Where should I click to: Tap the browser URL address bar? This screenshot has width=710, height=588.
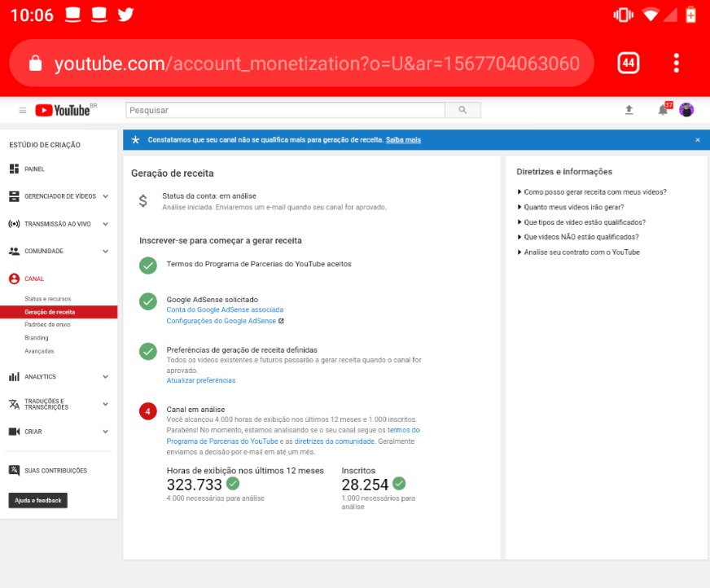(x=301, y=63)
